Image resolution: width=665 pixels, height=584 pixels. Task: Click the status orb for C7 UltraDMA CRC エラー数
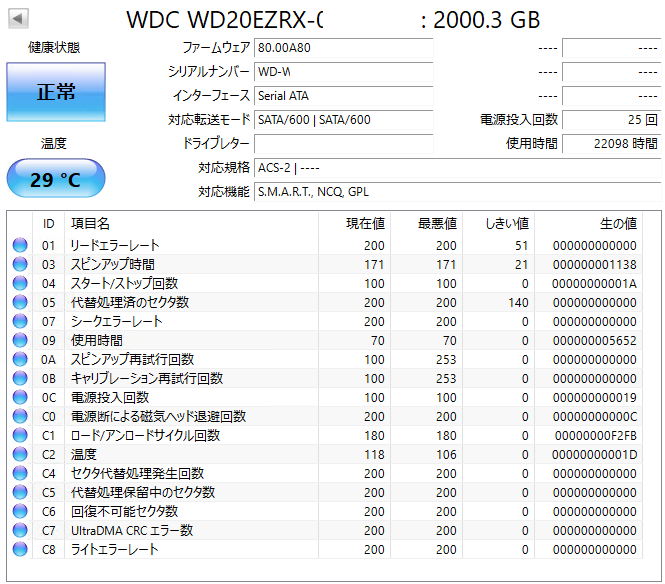pyautogui.click(x=20, y=530)
